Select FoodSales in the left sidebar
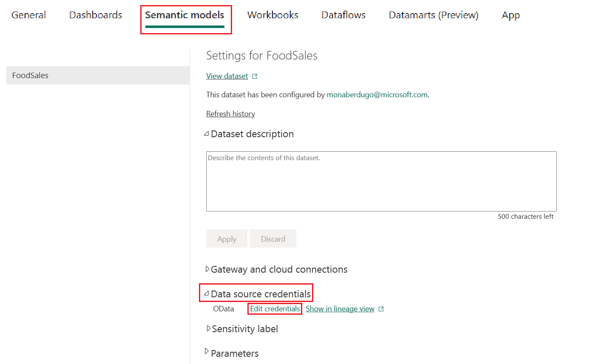610x364 pixels. click(x=30, y=75)
